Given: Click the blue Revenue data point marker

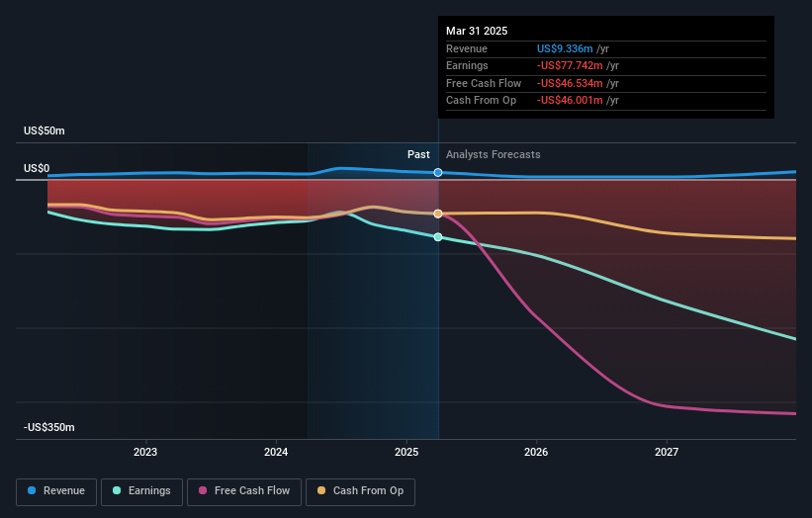Looking at the screenshot, I should point(438,172).
